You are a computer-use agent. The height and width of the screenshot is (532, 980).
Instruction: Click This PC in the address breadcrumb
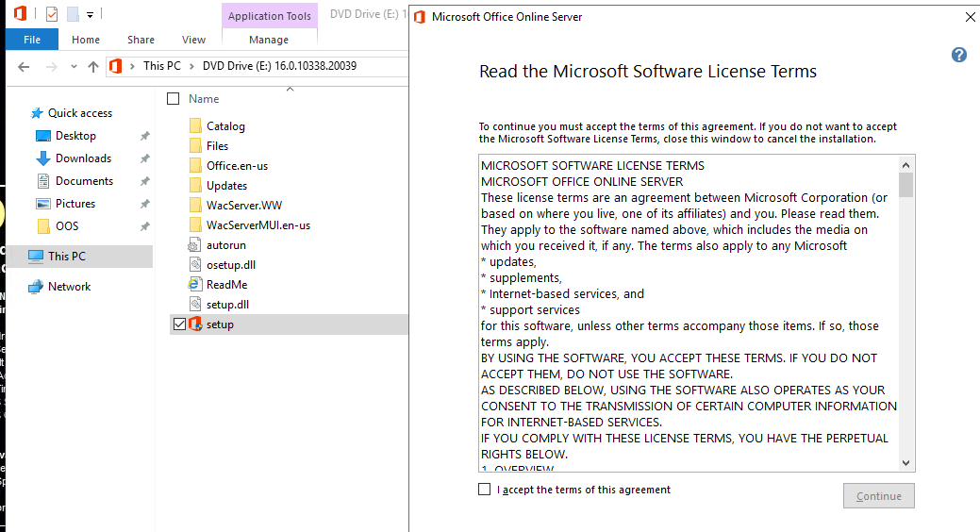pos(162,66)
